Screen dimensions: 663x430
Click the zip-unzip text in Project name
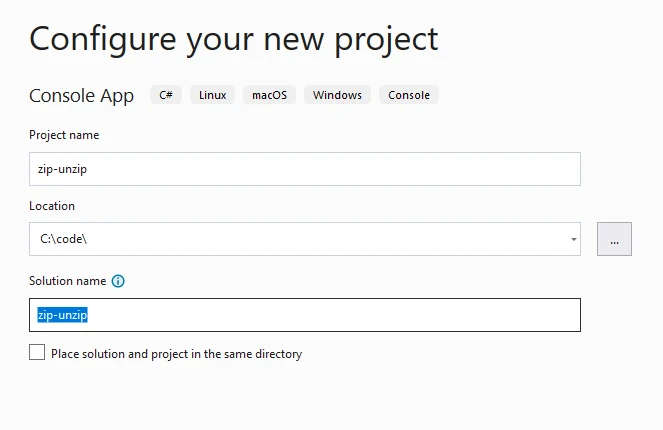pyautogui.click(x=63, y=169)
